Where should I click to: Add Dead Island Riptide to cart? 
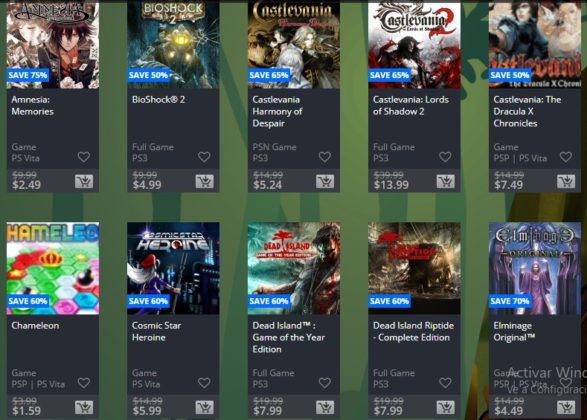click(445, 408)
